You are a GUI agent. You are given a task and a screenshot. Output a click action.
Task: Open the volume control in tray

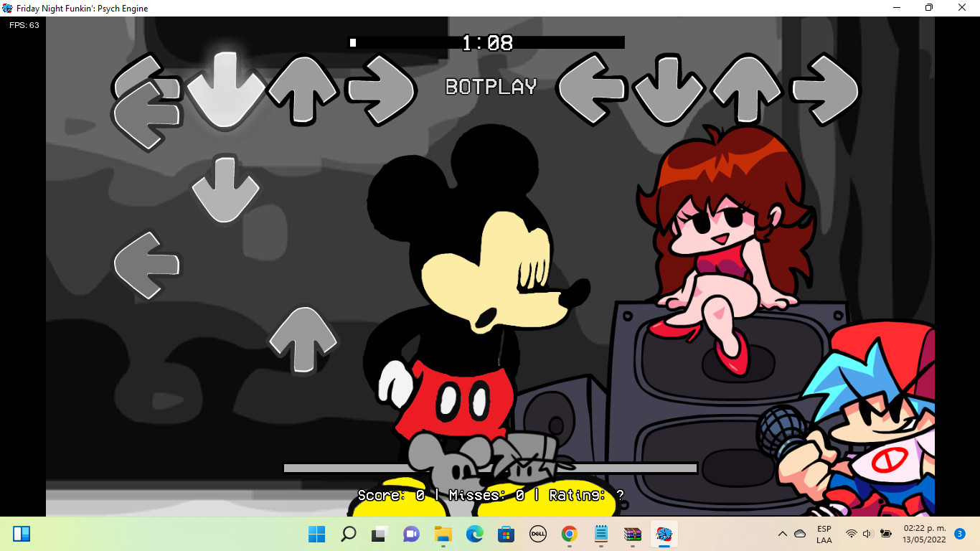(x=867, y=534)
